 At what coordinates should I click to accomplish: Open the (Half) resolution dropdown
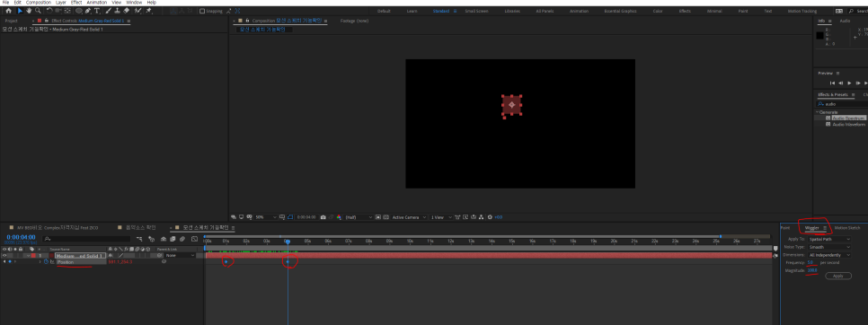coord(359,217)
